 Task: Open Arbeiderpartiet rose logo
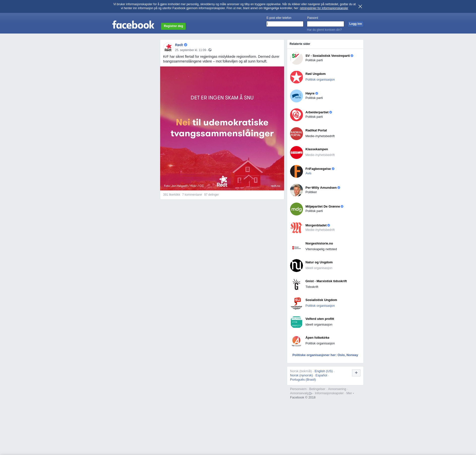[x=297, y=115]
